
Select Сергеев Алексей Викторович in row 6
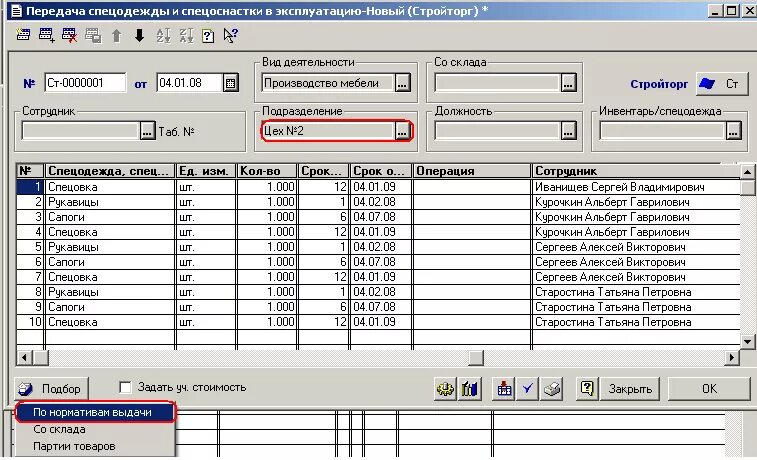(x=636, y=262)
